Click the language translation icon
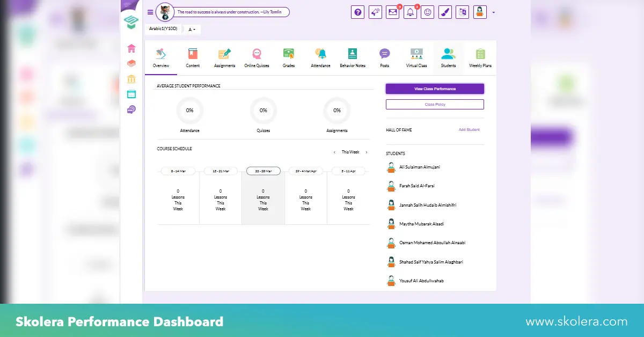Viewport: 644px width, 337px height. pyautogui.click(x=462, y=12)
